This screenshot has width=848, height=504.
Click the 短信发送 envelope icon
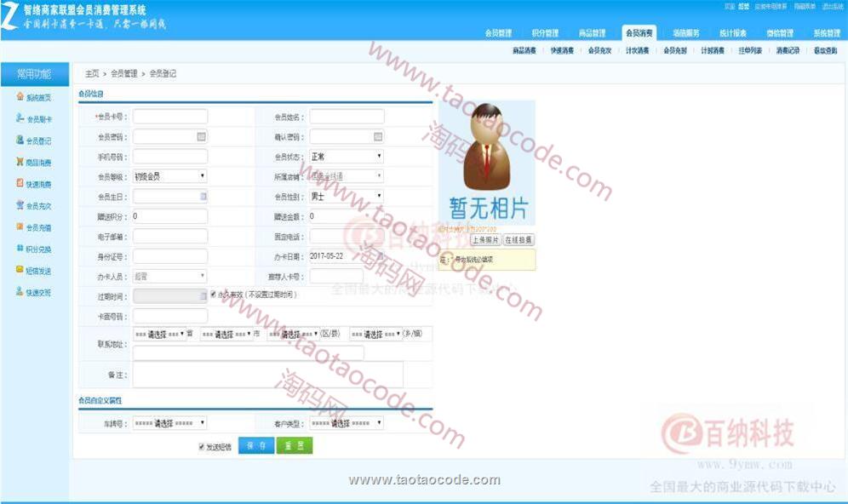tap(20, 270)
